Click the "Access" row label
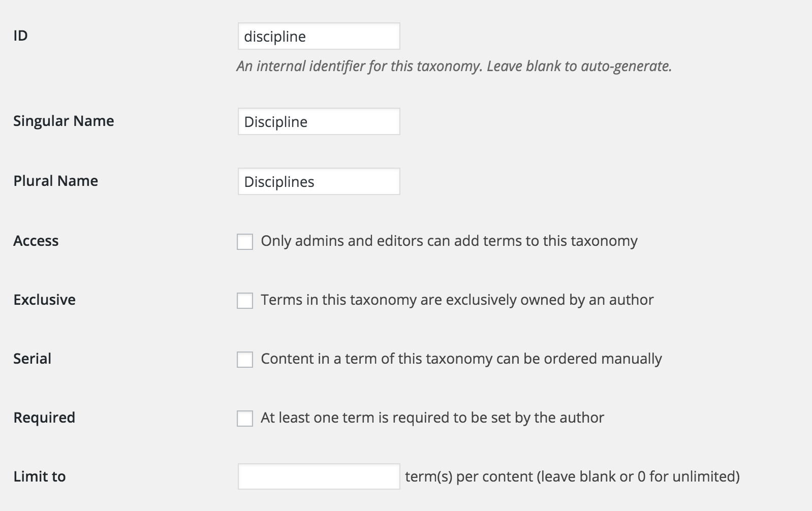 [36, 241]
